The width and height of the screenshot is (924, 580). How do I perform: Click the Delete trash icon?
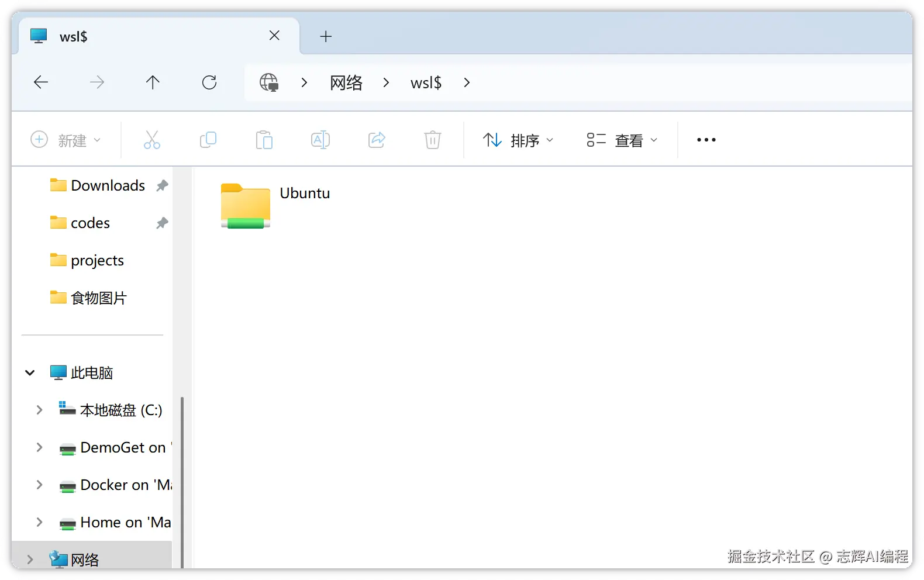pos(433,140)
